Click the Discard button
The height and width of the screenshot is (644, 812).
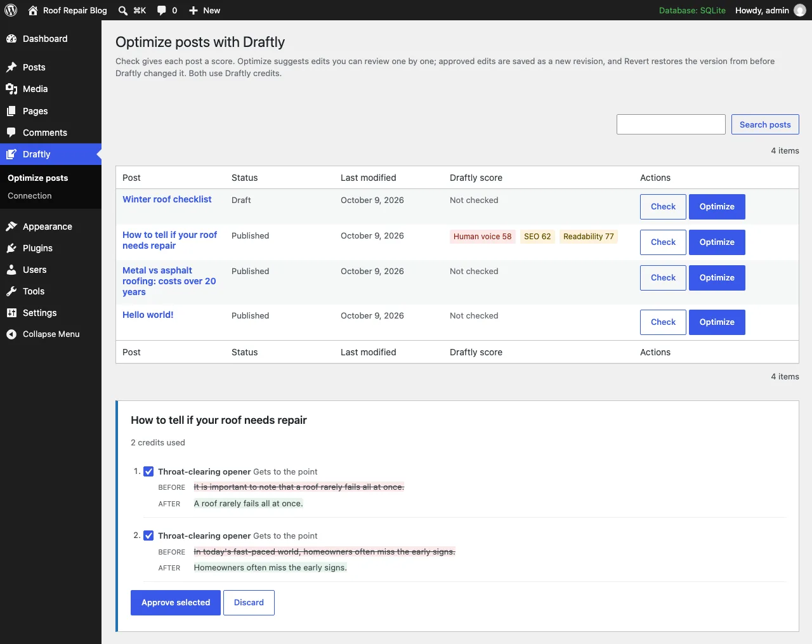tap(249, 603)
